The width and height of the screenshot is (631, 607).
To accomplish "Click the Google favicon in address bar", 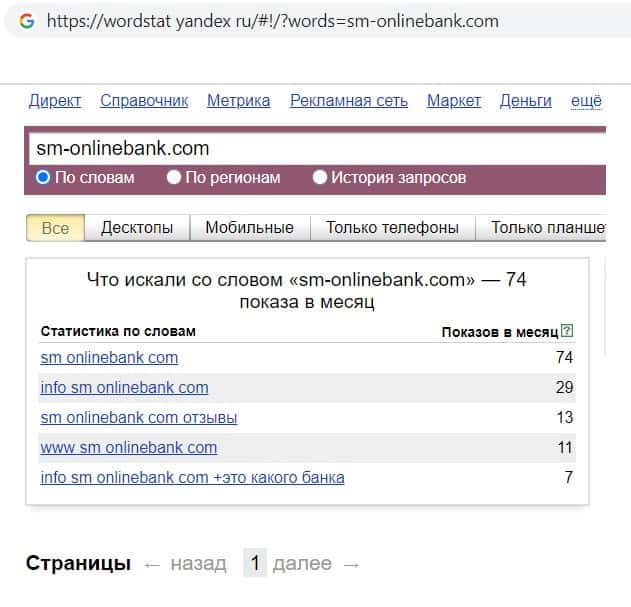I will 26,21.
